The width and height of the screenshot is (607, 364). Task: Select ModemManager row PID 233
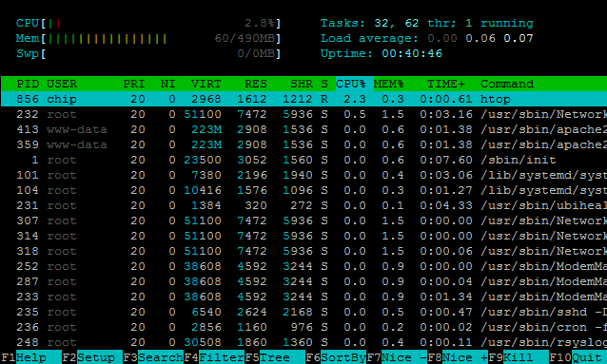click(303, 297)
